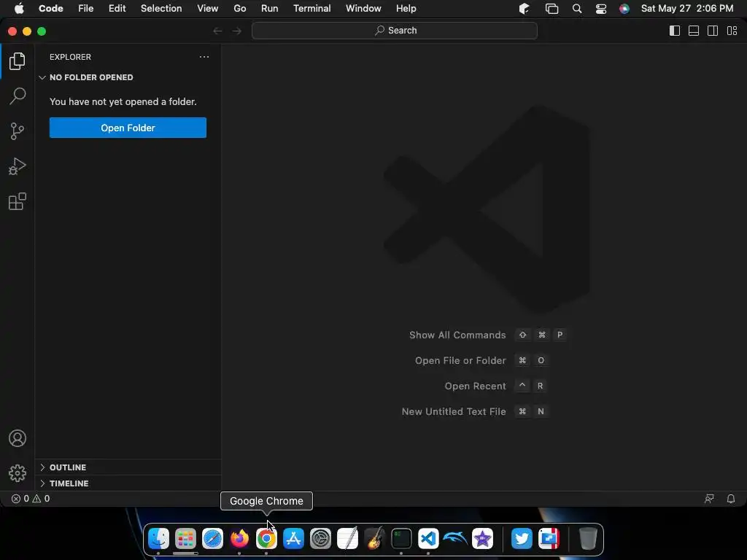Open the Explorer view in activity bar
This screenshot has height=560, width=747.
coord(18,61)
